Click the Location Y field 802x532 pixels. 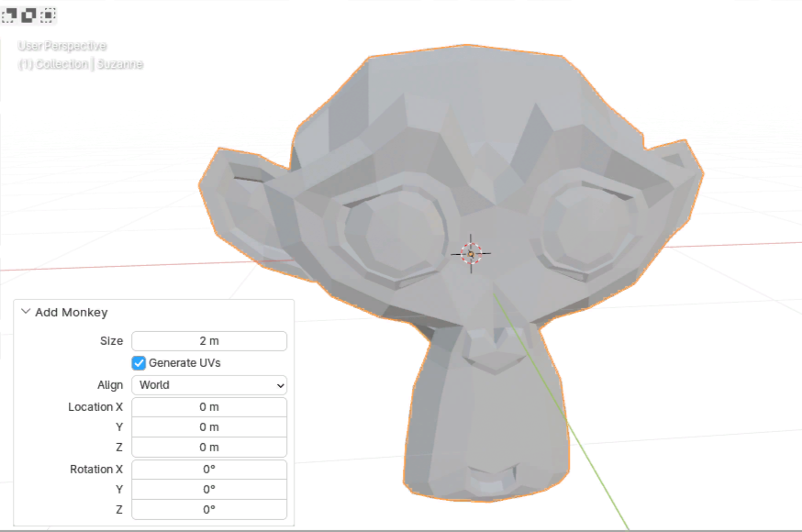pyautogui.click(x=209, y=427)
